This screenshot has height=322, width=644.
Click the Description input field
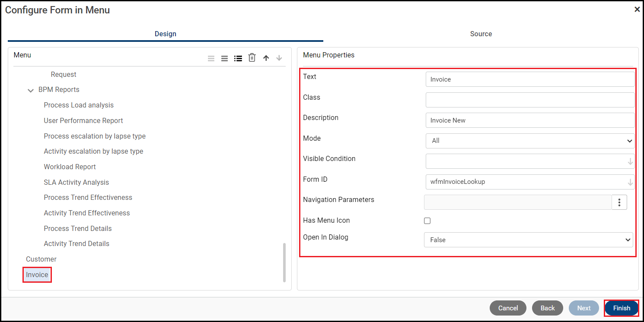(x=530, y=120)
